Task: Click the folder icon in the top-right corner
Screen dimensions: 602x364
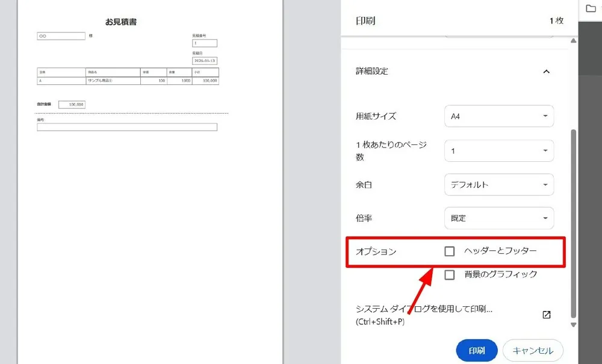Action: pyautogui.click(x=591, y=8)
